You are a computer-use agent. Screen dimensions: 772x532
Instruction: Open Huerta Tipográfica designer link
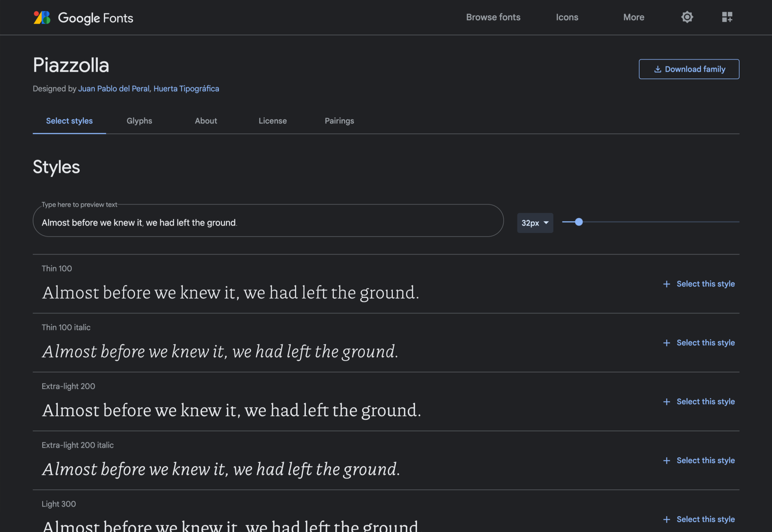[x=186, y=89]
